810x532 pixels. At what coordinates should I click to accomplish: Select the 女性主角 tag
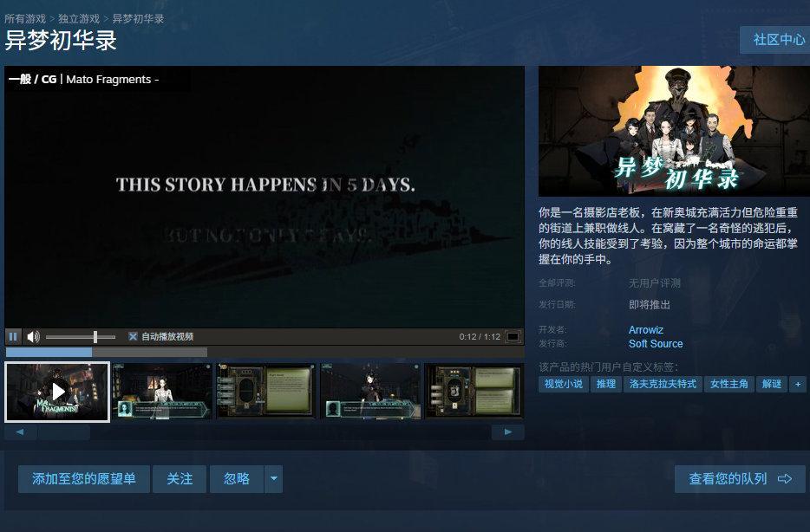(728, 384)
